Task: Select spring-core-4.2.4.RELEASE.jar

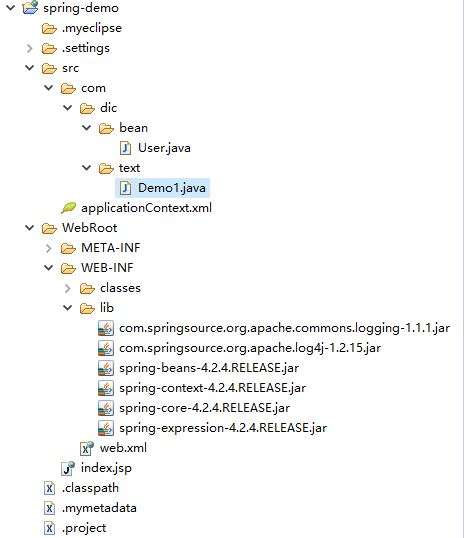Action: coord(205,408)
